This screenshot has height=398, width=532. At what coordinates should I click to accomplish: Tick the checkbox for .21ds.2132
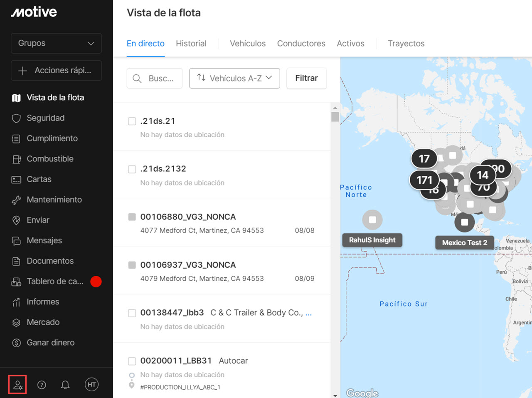point(132,169)
